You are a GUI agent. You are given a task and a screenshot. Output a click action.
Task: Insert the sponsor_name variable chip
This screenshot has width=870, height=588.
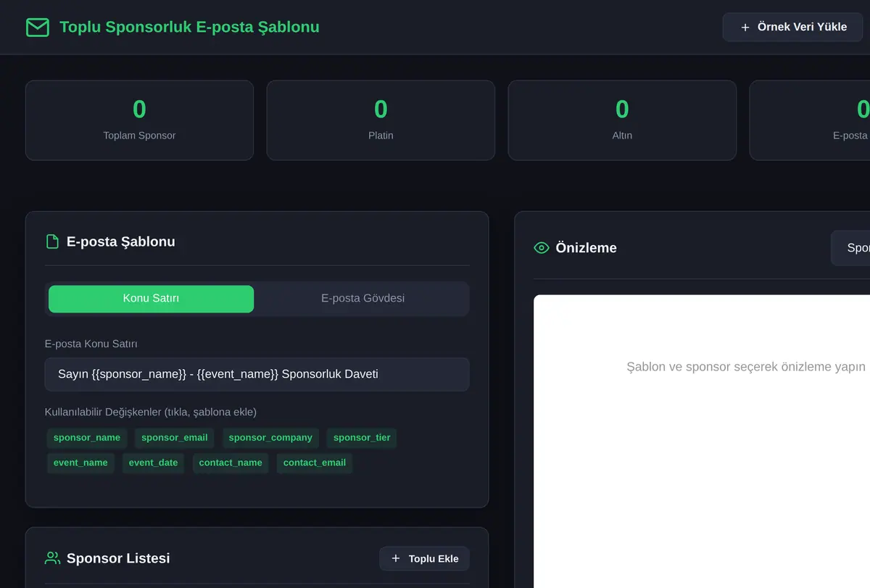[x=87, y=438]
